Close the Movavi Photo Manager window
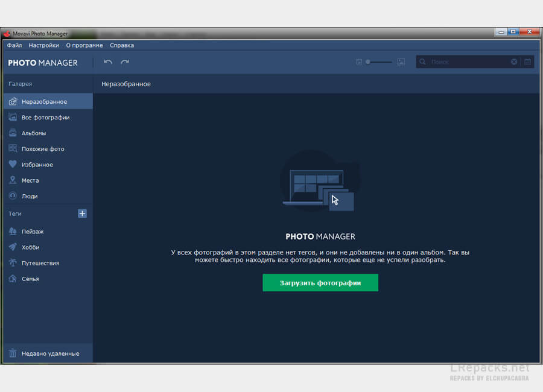 (530, 32)
